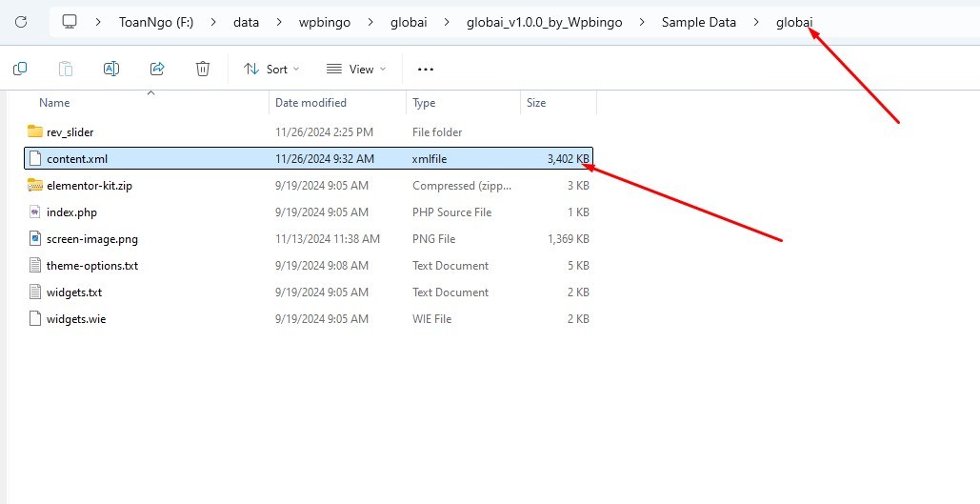Select the theme-options.txt file
Viewport: 980px width, 504px height.
[91, 266]
